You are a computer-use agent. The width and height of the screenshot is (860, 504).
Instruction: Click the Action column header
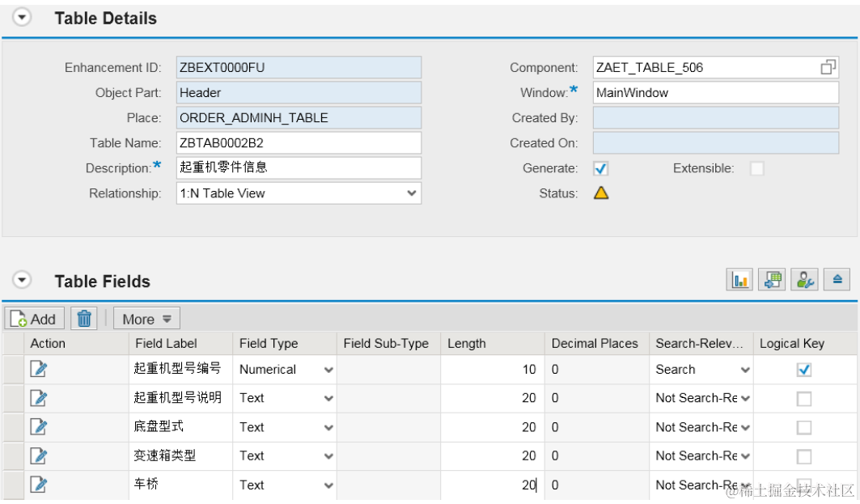point(76,343)
